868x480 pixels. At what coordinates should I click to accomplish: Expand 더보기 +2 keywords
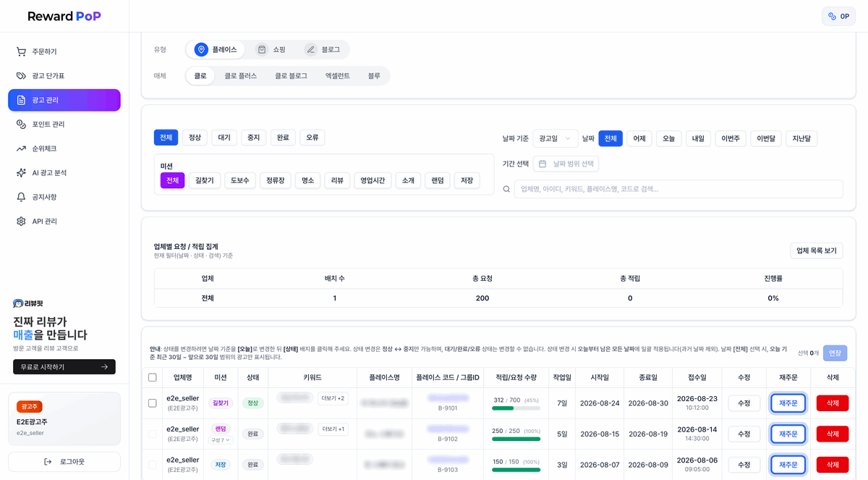(x=333, y=398)
